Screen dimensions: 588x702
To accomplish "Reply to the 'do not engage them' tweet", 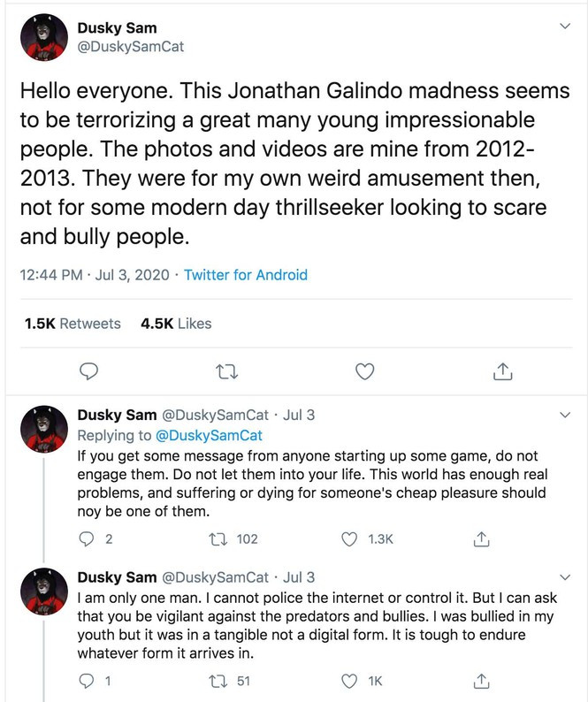I will [86, 538].
